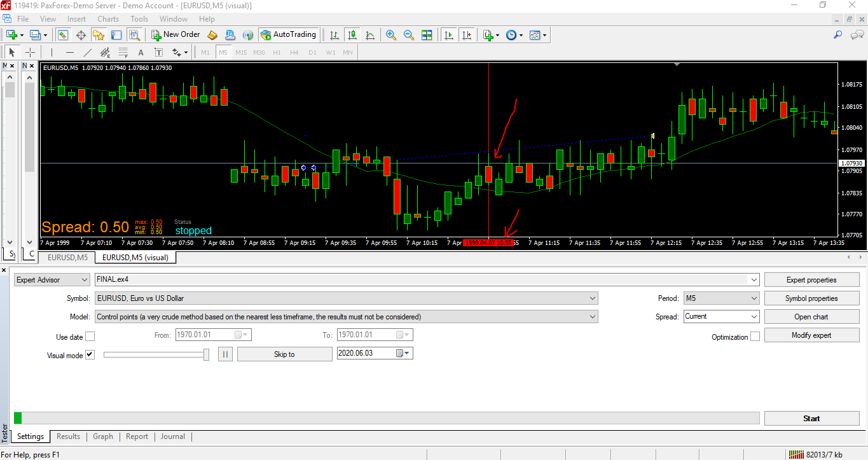Open the New Chart toolbar icon
Image resolution: width=868 pixels, height=460 pixels.
pyautogui.click(x=11, y=35)
